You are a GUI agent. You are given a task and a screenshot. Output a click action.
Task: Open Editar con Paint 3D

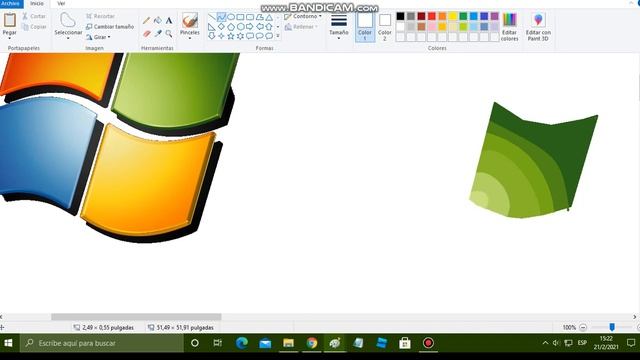538,27
